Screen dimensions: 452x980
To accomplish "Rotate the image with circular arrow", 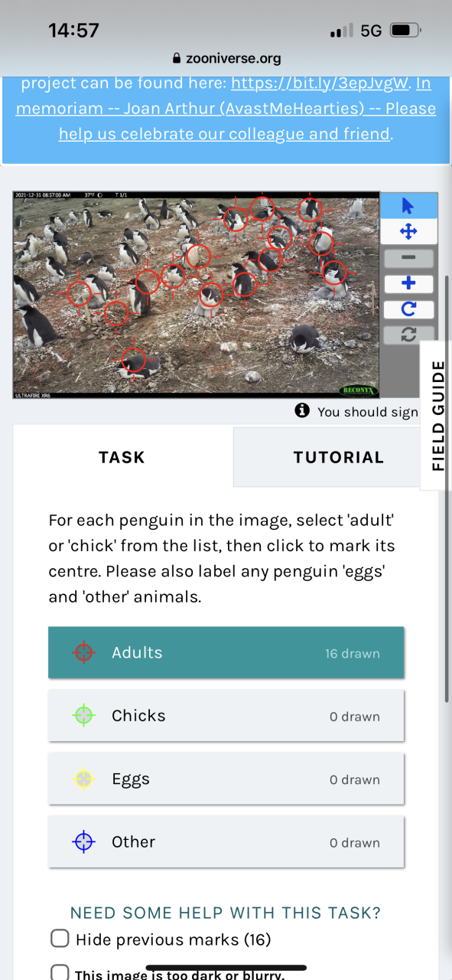I will pos(408,309).
